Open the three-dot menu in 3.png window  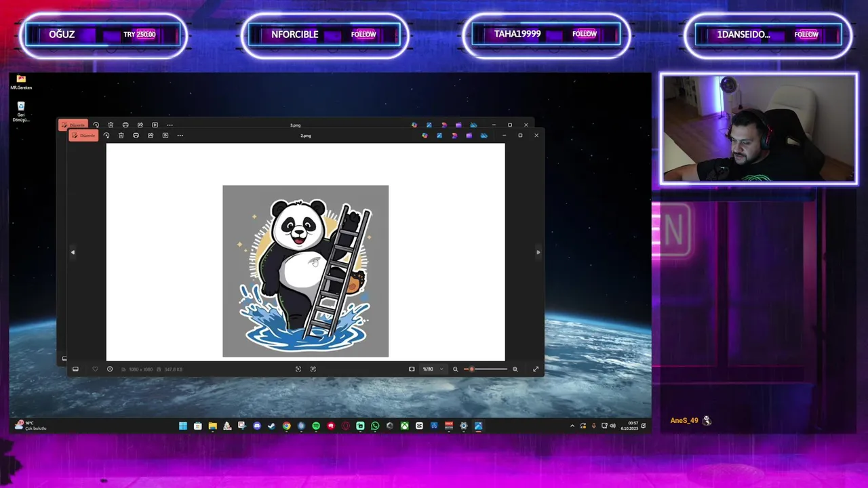point(170,125)
